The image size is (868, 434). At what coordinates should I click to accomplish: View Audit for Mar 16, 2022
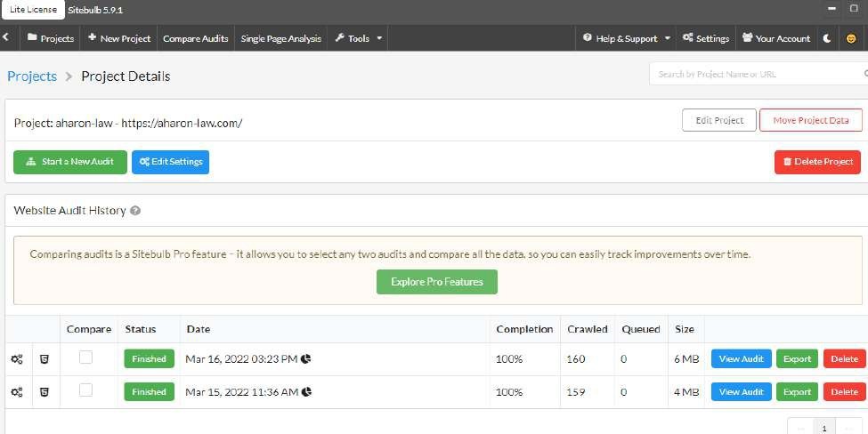[742, 358]
